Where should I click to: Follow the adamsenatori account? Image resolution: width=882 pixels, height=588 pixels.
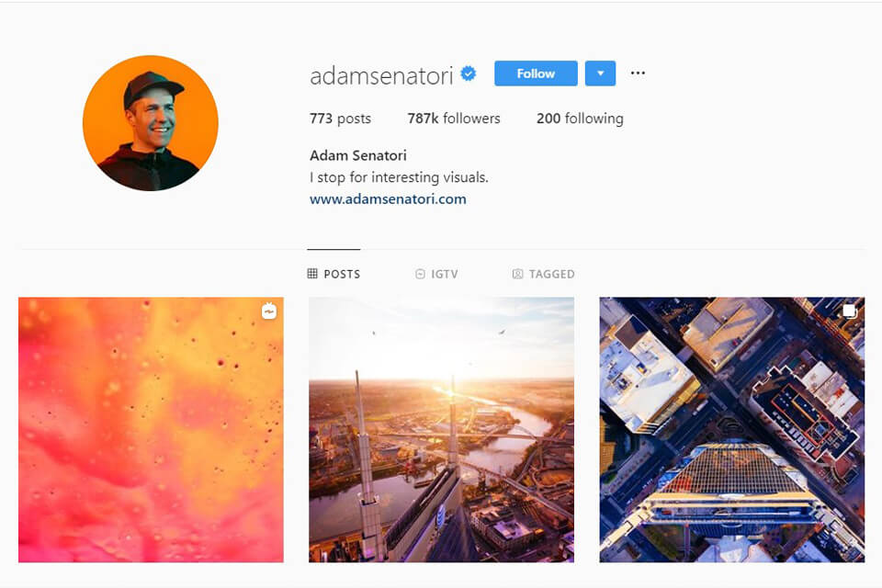(536, 73)
